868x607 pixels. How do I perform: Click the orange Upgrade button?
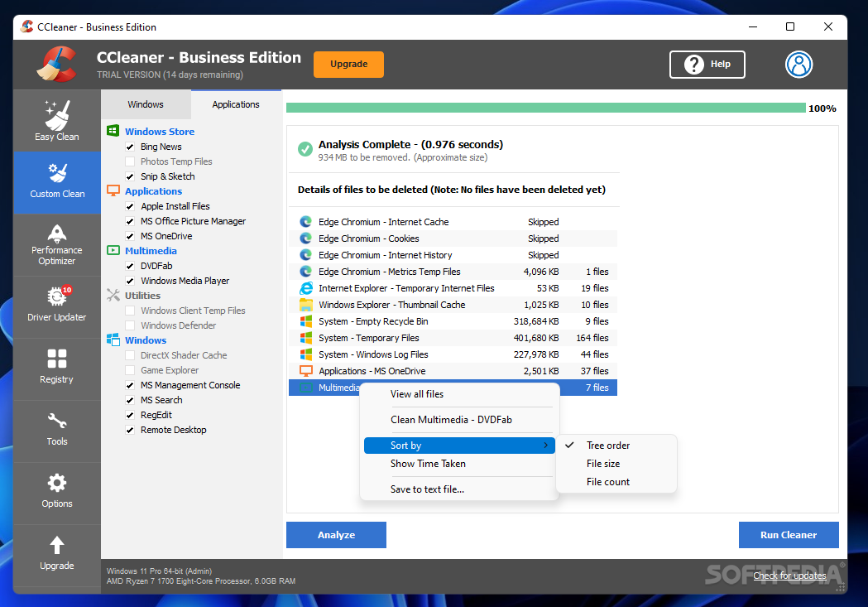point(348,65)
